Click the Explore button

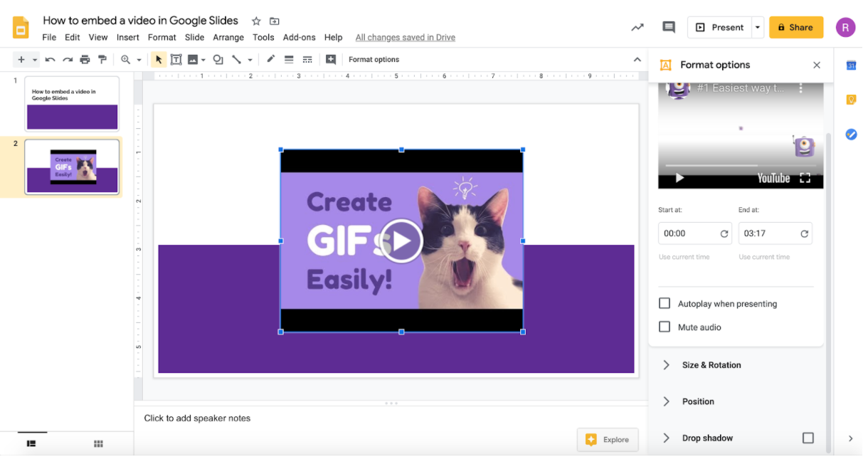coord(608,440)
